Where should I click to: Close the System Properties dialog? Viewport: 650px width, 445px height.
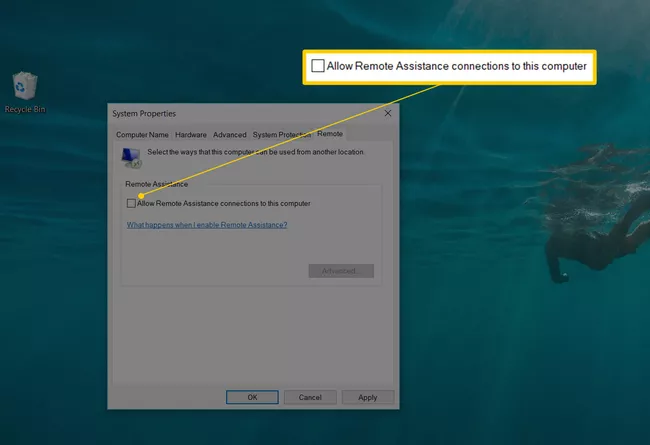[x=388, y=113]
